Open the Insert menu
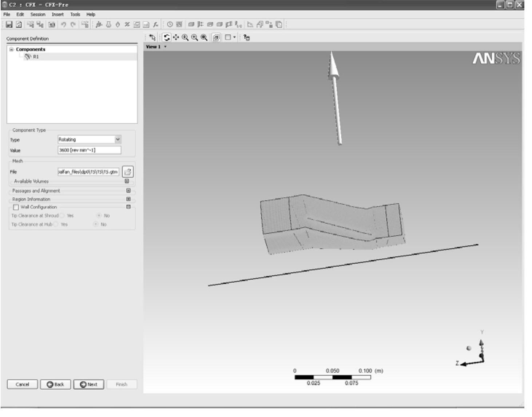 coord(57,15)
